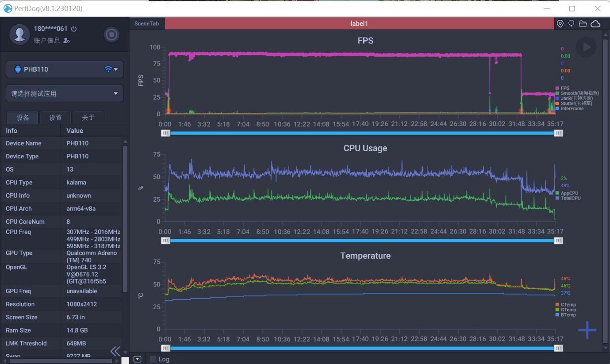Click FPS chart right range handle

(x=559, y=133)
